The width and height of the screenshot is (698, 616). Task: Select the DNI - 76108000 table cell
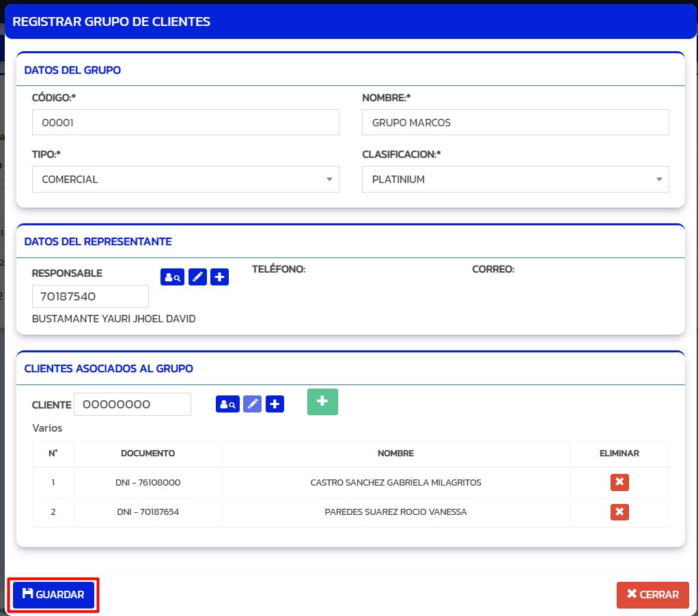pyautogui.click(x=148, y=483)
